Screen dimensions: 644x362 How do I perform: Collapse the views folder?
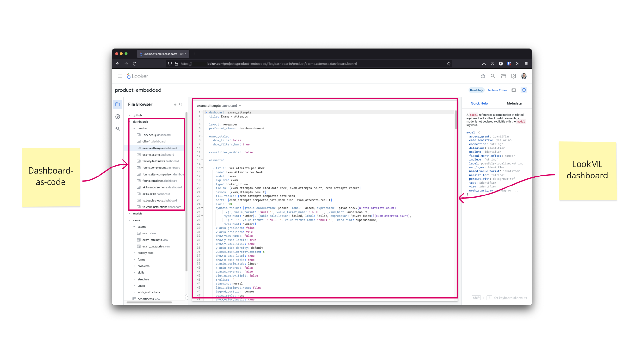(129, 220)
